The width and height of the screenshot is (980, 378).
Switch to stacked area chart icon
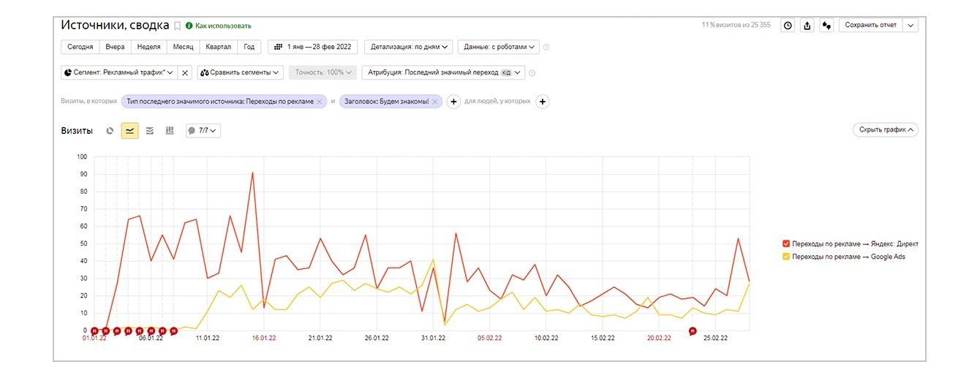pyautogui.click(x=150, y=131)
